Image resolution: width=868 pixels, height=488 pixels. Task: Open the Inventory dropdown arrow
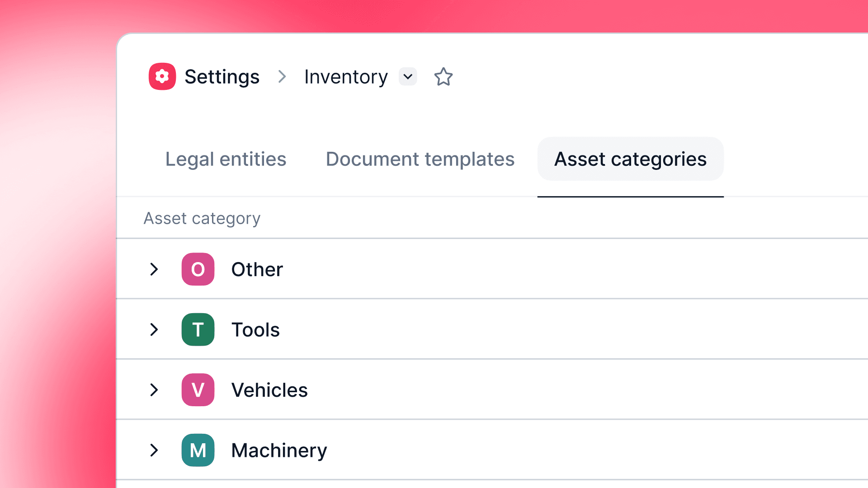click(408, 76)
